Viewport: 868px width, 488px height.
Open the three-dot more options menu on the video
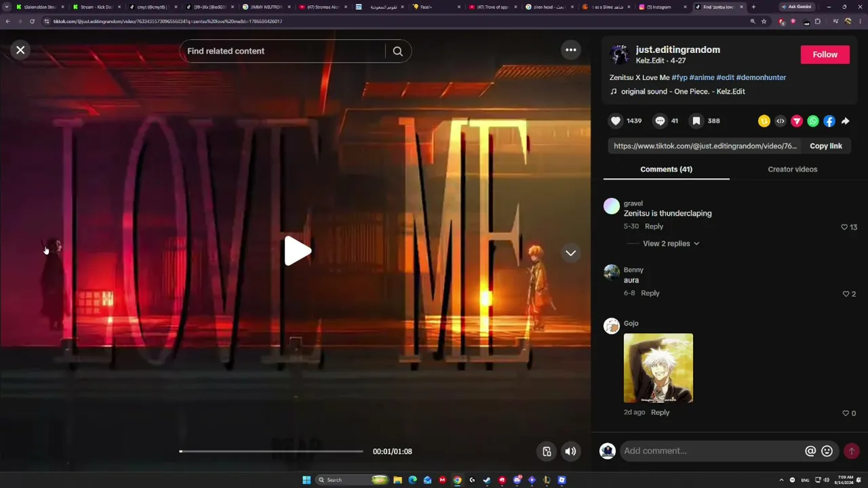[571, 49]
